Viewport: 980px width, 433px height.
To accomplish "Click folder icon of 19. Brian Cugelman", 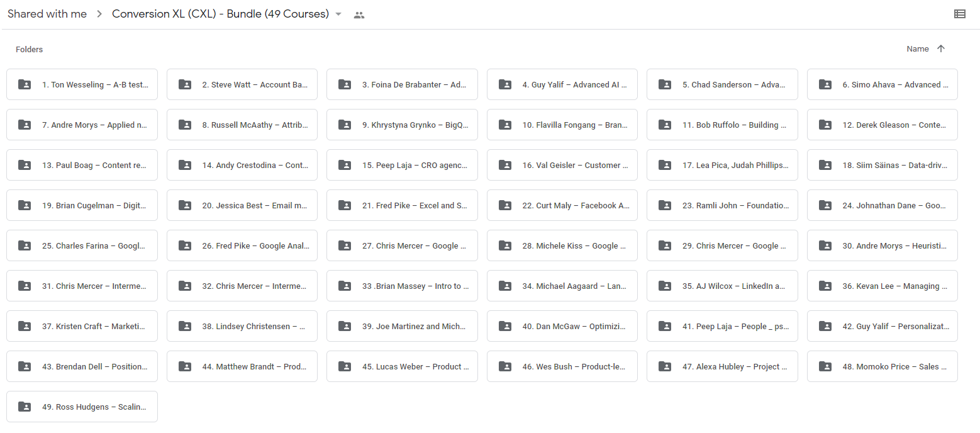I will coord(25,205).
